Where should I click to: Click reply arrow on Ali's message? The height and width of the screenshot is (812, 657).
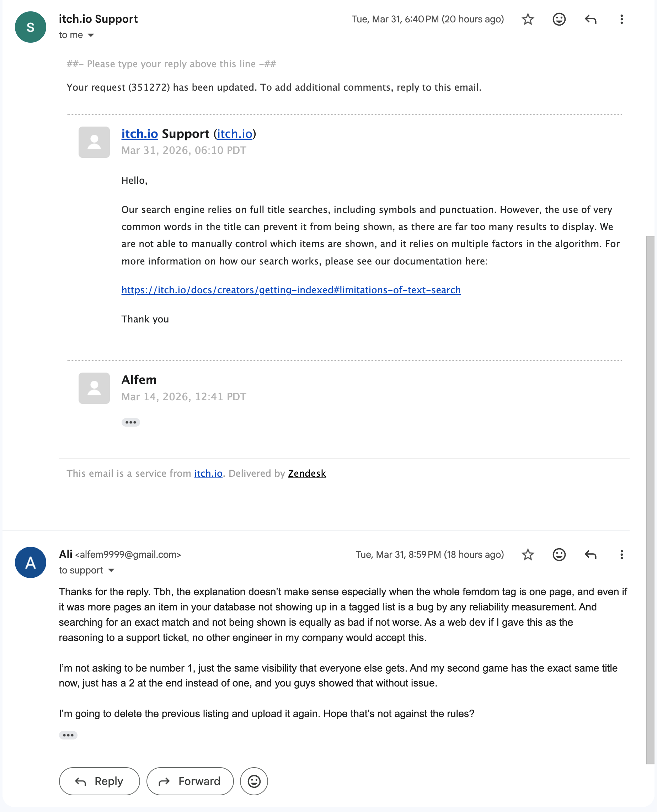(590, 555)
